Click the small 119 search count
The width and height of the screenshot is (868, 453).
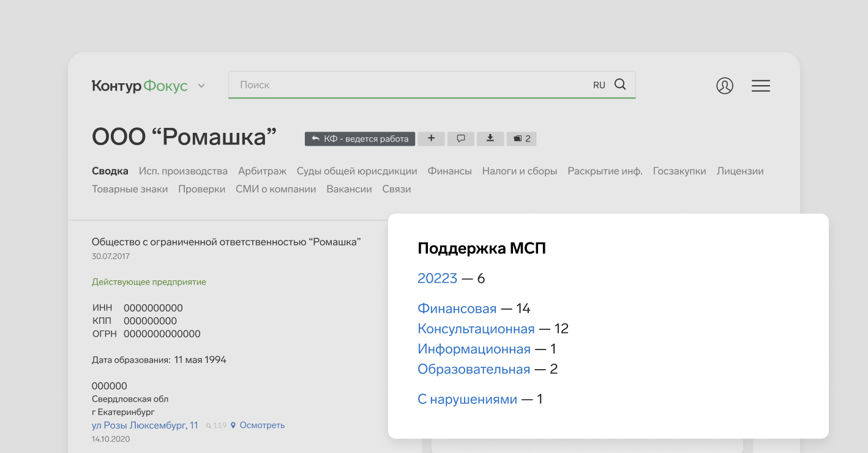coord(216,425)
